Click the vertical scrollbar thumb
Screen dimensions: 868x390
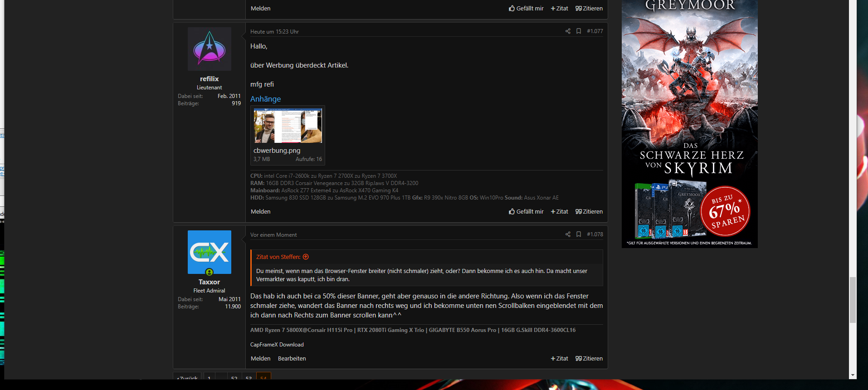tap(853, 300)
